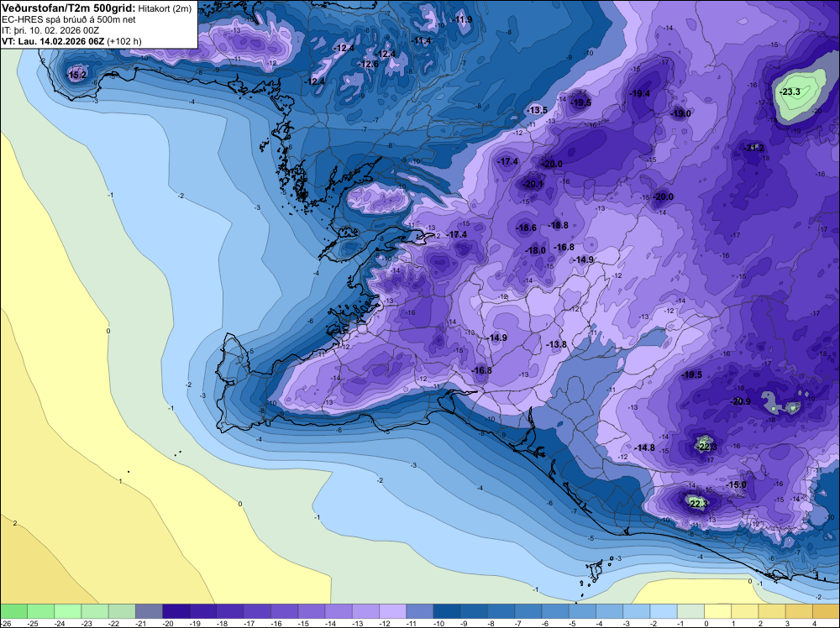Click the light blue -2 legend swatch
The image size is (840, 628).
click(664, 611)
